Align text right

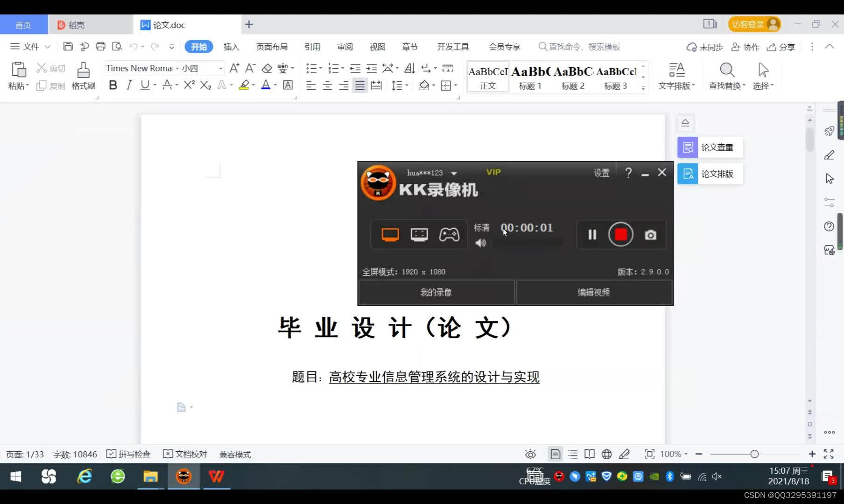tap(344, 85)
